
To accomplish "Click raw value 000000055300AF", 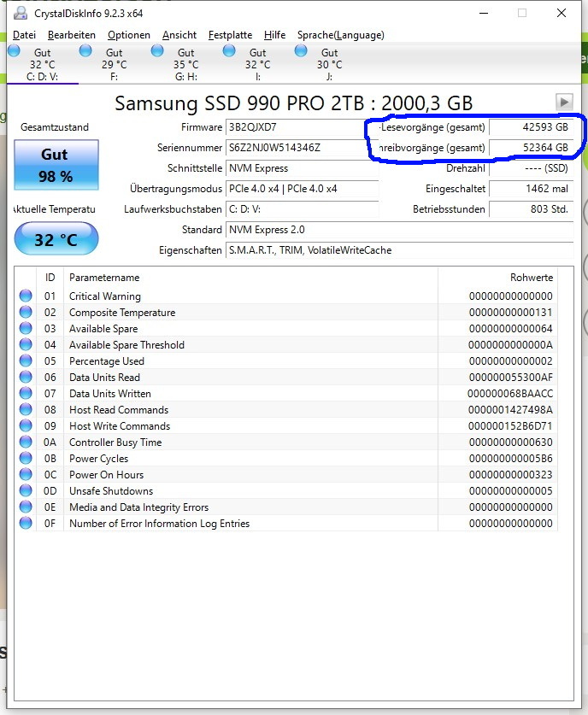I will pos(510,377).
